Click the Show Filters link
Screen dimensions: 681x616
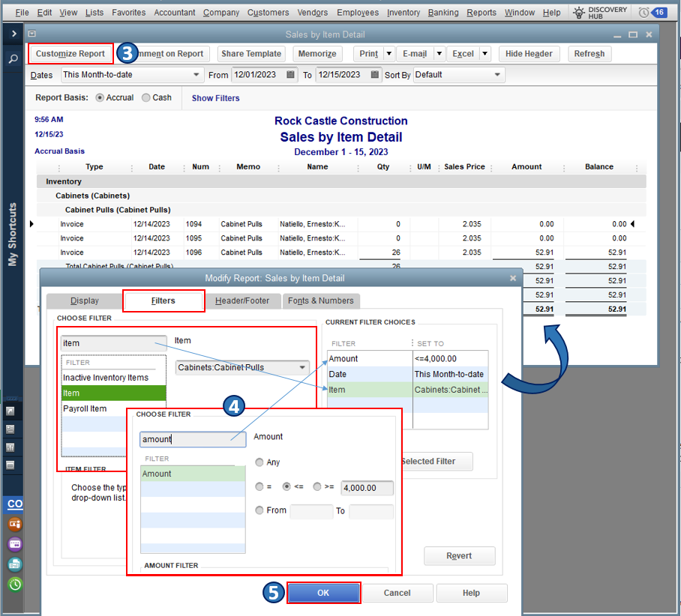(215, 98)
